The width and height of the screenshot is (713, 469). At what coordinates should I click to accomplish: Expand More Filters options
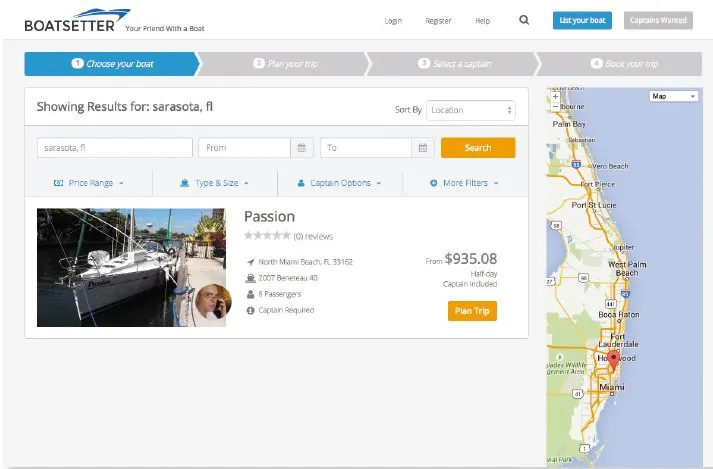point(463,183)
